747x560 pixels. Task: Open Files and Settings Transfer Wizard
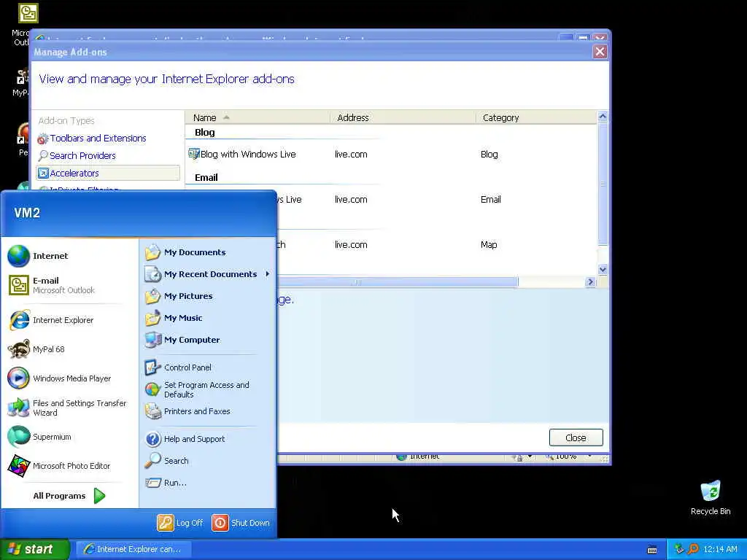pos(69,408)
